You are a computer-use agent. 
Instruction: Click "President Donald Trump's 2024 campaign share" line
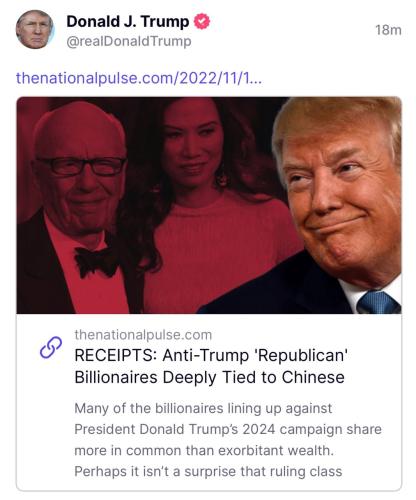click(x=228, y=429)
